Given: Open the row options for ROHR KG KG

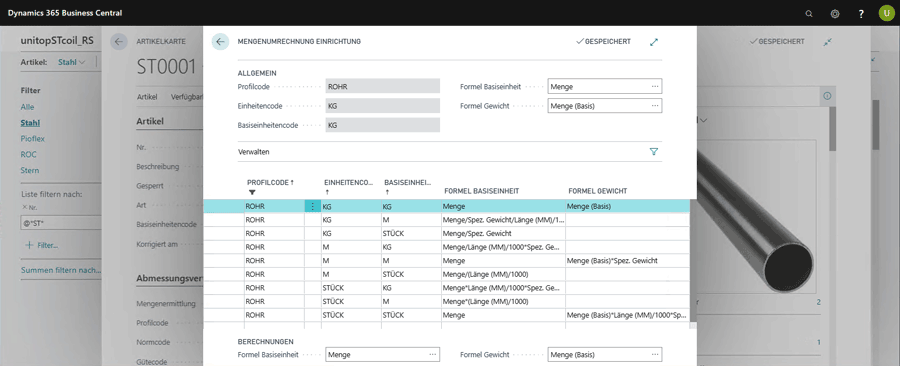Looking at the screenshot, I should [x=312, y=207].
